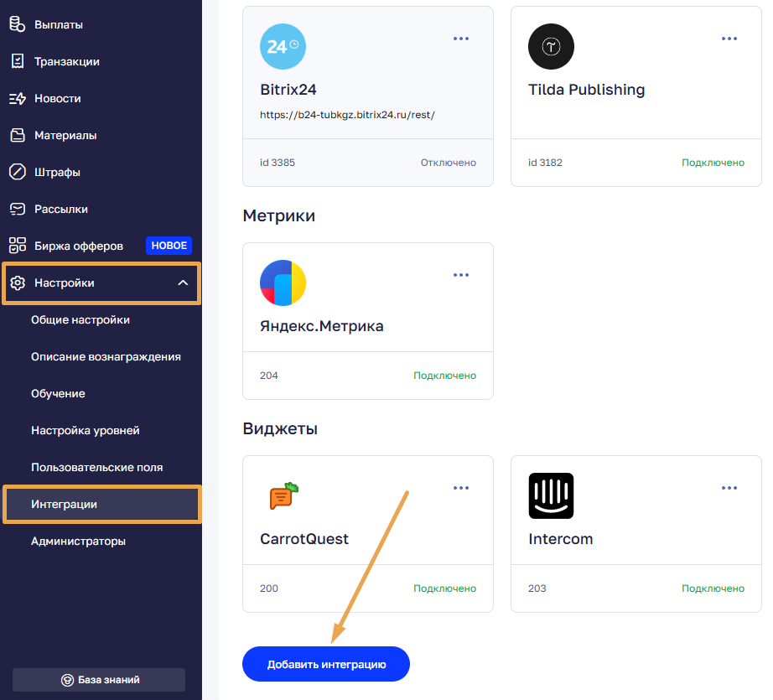This screenshot has width=773, height=700.
Task: Click the Bitrix24 logo icon
Action: tap(283, 46)
